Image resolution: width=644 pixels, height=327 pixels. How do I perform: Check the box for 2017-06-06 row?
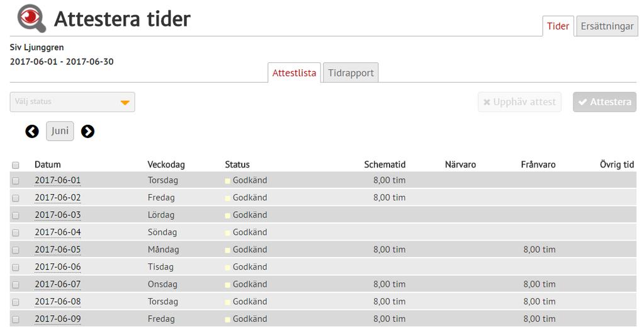point(16,267)
